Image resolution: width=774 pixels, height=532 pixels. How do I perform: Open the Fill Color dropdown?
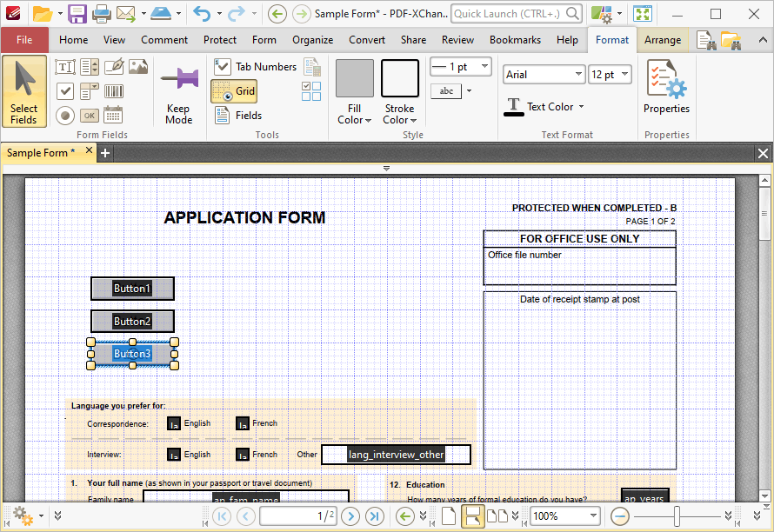tap(355, 115)
